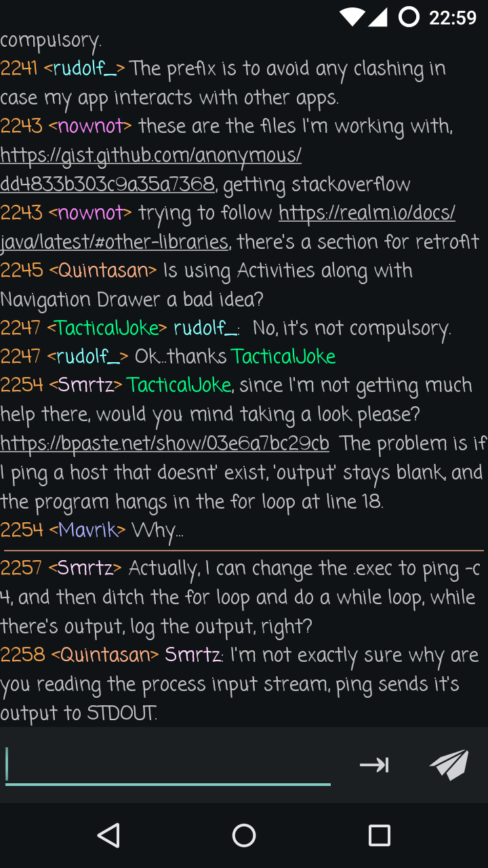Tap the Wi-Fi status icon
488x868 pixels.
(352, 17)
